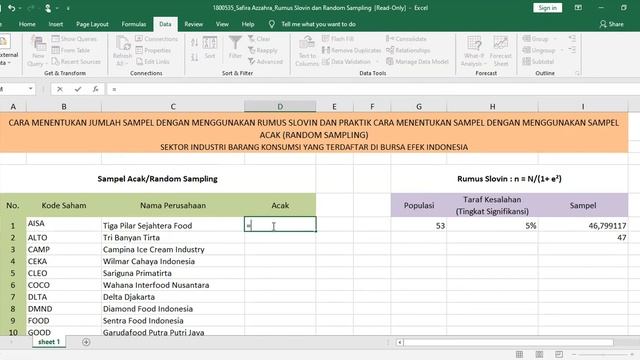Add a new sheet with plus
The width and height of the screenshot is (640, 360).
click(86, 342)
